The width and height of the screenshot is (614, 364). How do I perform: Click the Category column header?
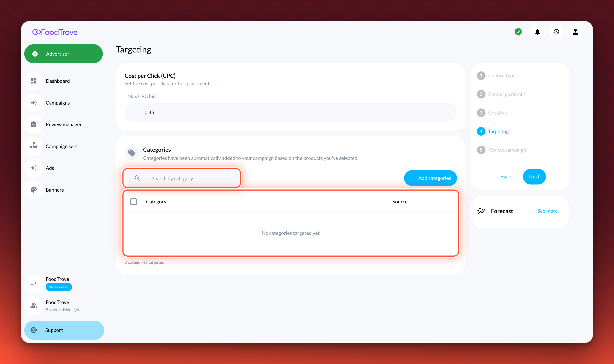coord(156,202)
